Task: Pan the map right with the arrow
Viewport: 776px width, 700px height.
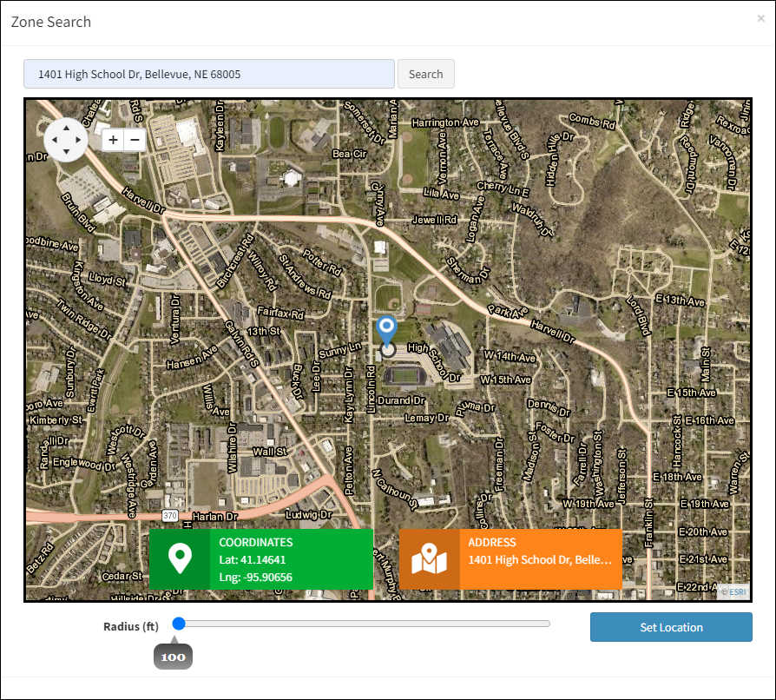Action: coord(78,140)
